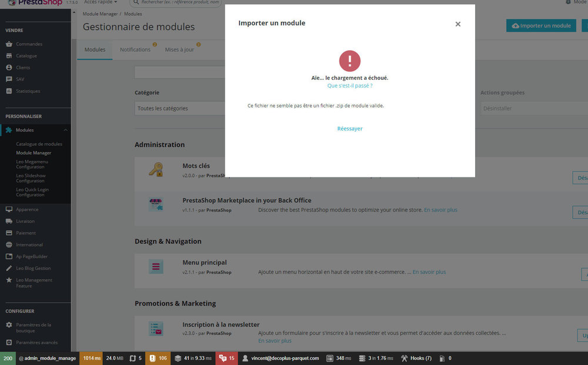This screenshot has height=365, width=588.
Task: Open the Catalogue store icon
Action: click(x=9, y=55)
